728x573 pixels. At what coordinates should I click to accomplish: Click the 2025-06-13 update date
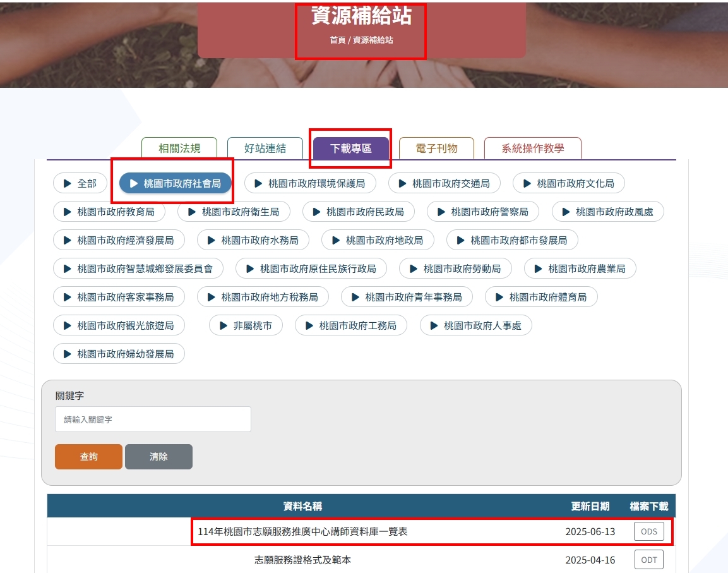[590, 531]
